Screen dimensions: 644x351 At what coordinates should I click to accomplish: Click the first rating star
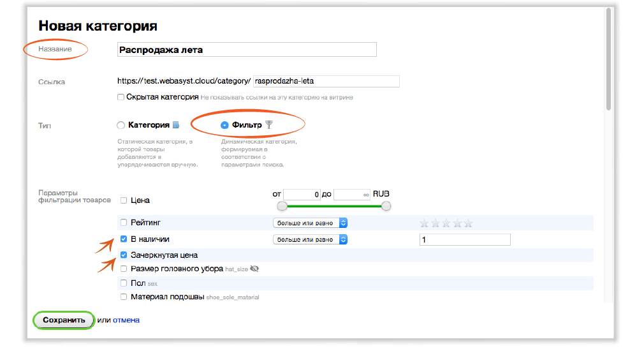[x=424, y=223]
